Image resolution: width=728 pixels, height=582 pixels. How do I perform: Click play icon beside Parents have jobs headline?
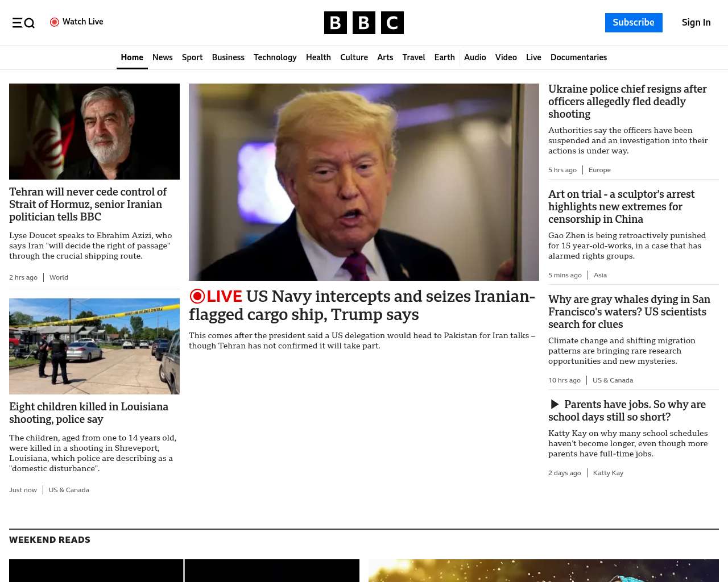click(555, 404)
